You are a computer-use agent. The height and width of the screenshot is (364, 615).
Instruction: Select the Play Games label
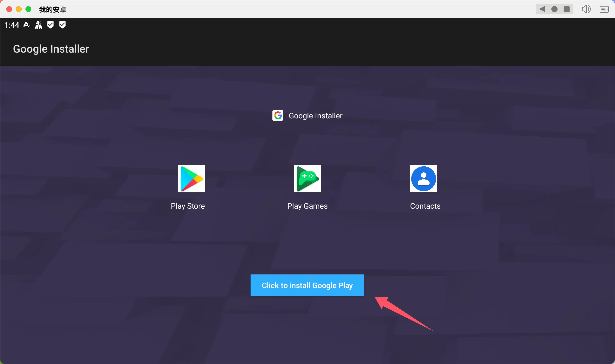pyautogui.click(x=307, y=206)
